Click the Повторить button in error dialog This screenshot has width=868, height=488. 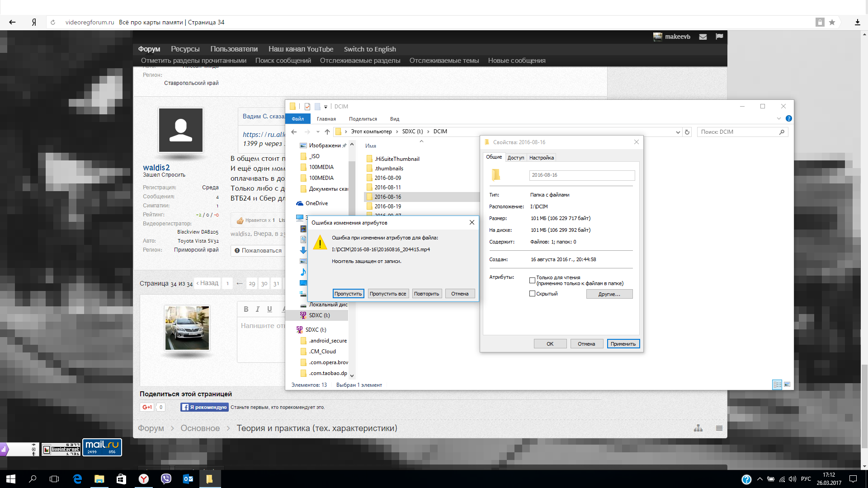[426, 294]
